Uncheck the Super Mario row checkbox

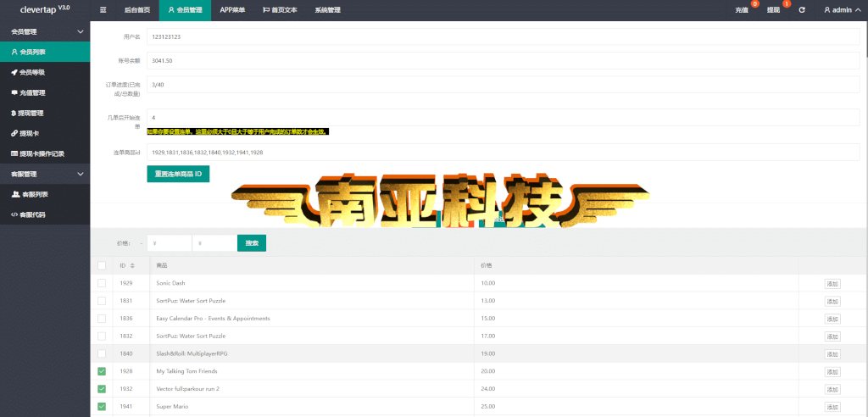pos(102,407)
